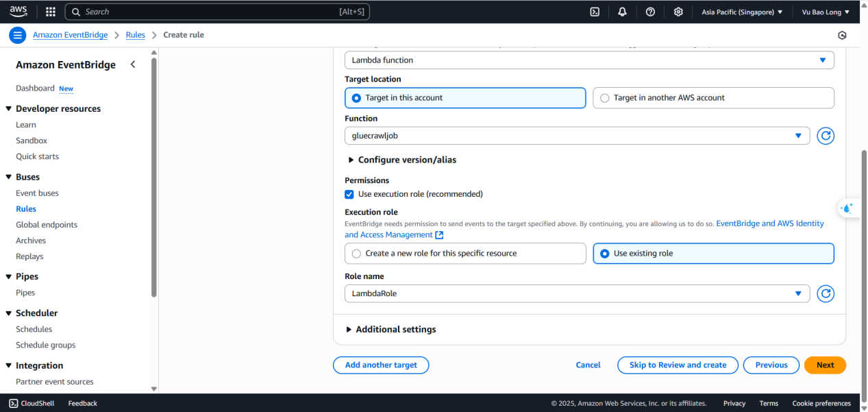Open the Terms footer link

pyautogui.click(x=769, y=403)
